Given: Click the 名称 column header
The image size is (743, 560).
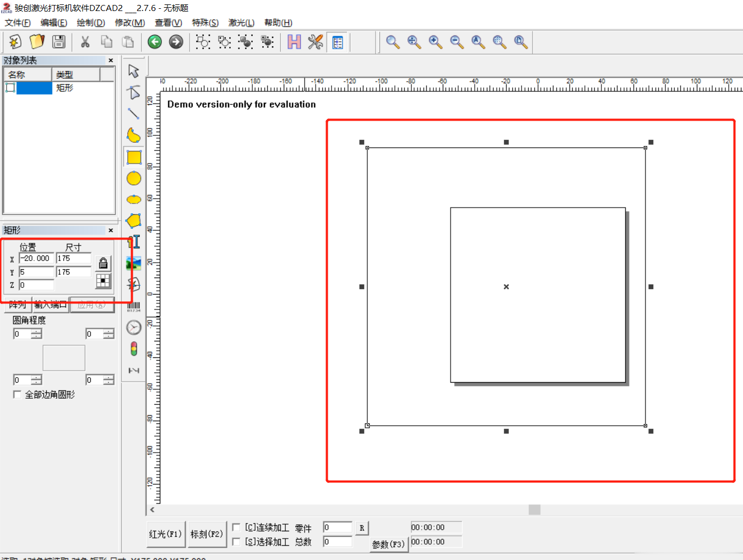Looking at the screenshot, I should 28,74.
